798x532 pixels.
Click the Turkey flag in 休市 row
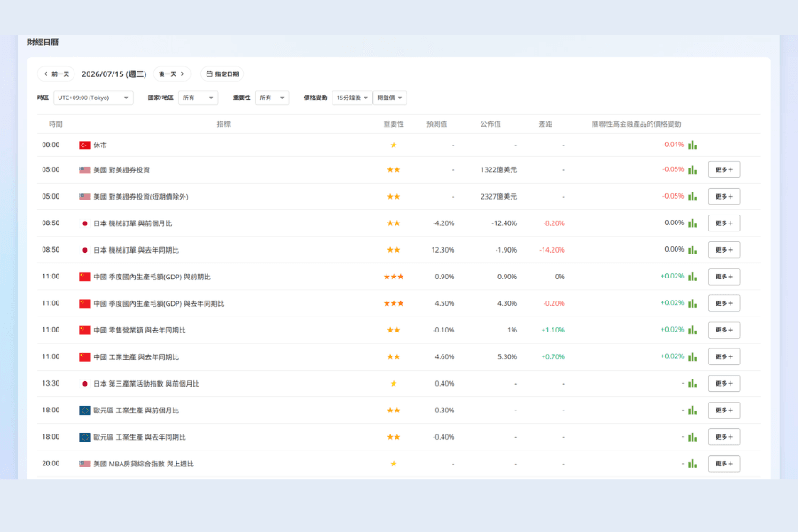point(85,145)
